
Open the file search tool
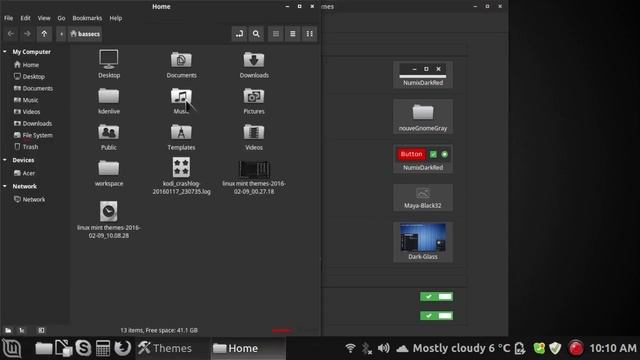pyautogui.click(x=256, y=34)
